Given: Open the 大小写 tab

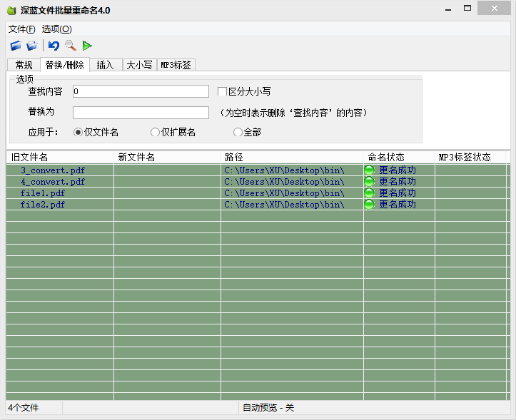Looking at the screenshot, I should tap(139, 65).
